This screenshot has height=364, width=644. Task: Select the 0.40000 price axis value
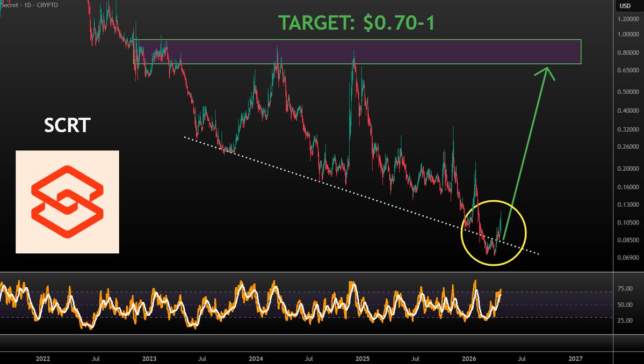coord(628,111)
